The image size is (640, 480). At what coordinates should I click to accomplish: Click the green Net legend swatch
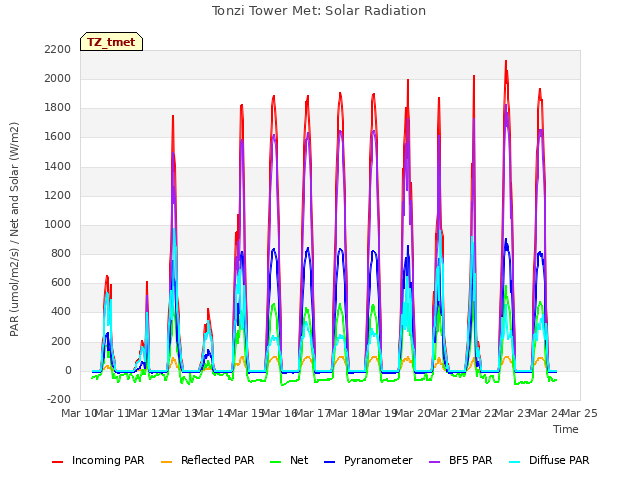pyautogui.click(x=276, y=462)
